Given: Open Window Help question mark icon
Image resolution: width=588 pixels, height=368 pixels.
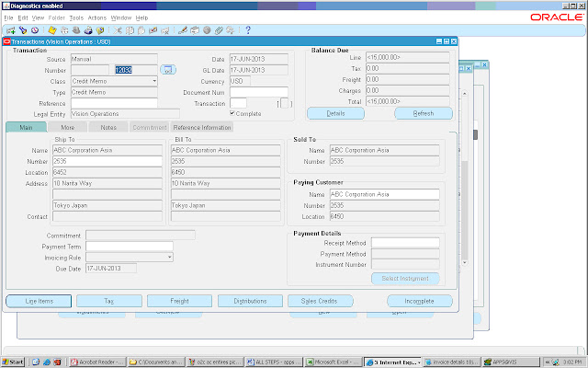Looking at the screenshot, I should tap(247, 30).
